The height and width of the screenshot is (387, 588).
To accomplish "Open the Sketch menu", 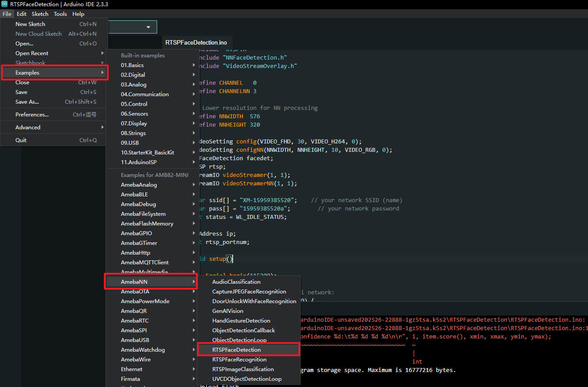I will point(40,14).
